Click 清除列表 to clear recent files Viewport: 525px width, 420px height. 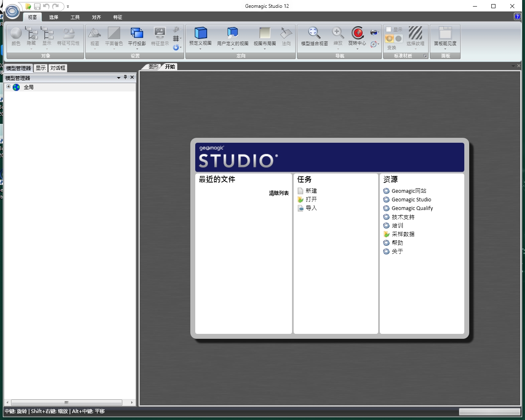point(279,193)
